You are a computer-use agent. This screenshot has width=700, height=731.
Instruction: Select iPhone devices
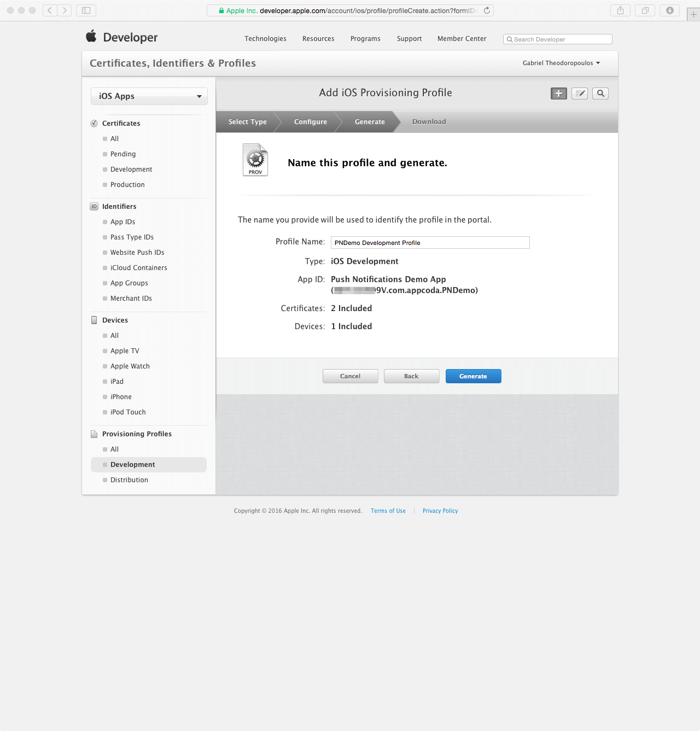click(x=121, y=397)
